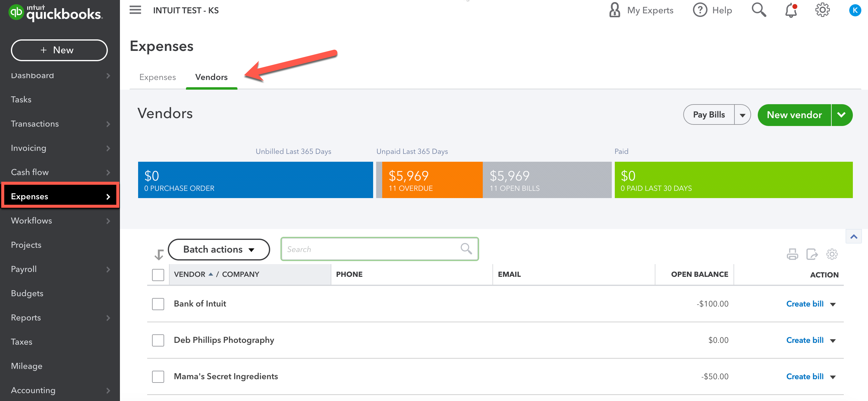Switch to the Expenses tab
Viewport: 868px width, 401px height.
pos(157,77)
